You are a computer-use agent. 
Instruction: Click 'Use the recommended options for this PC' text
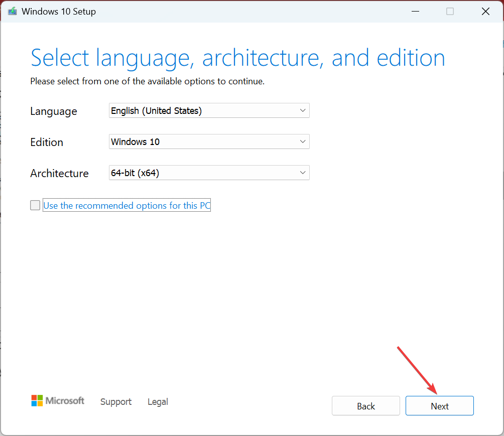click(x=127, y=205)
